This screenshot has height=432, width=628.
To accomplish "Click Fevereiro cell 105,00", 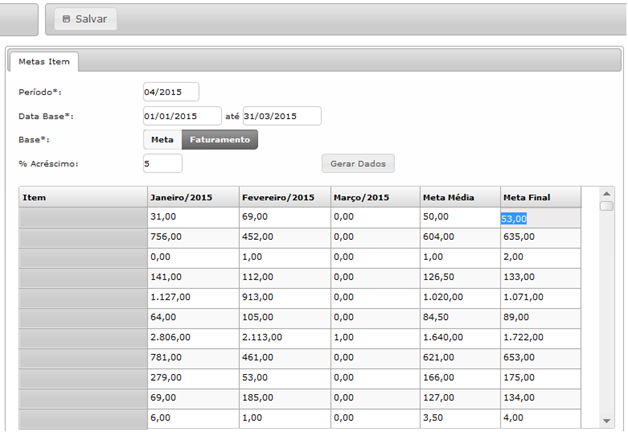I will coord(285,317).
